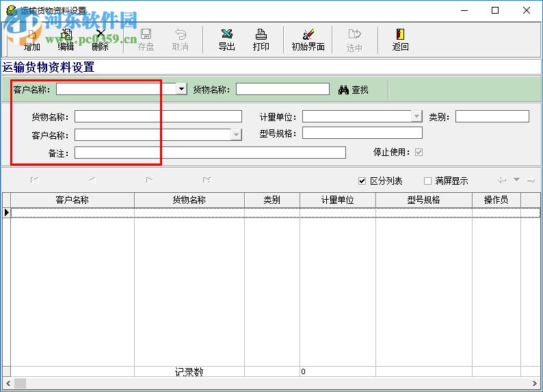Close the 运输货物资料设置 window
The image size is (543, 392).
[x=527, y=10]
